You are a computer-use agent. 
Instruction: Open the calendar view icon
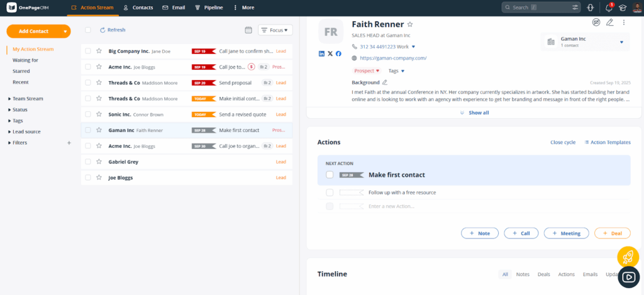tap(248, 30)
